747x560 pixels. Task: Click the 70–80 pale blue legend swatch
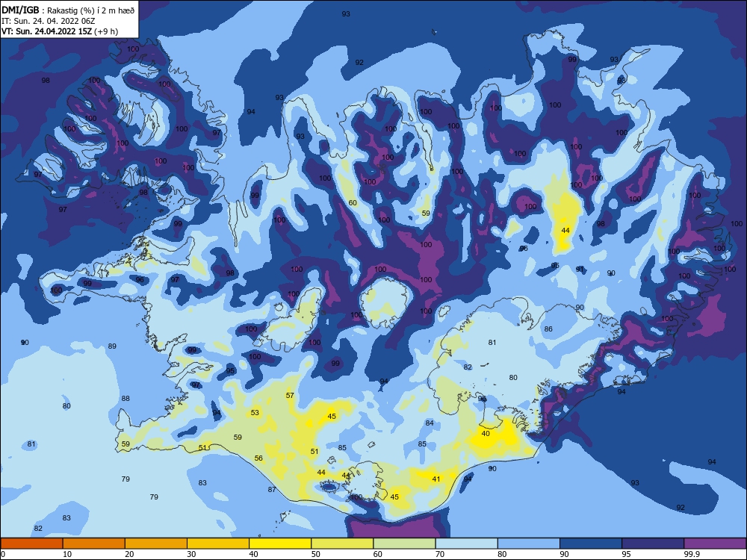(466, 544)
